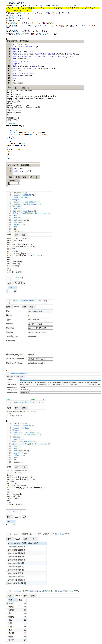Switch to 状态 tab above the [SQL] output

coord(24,88)
